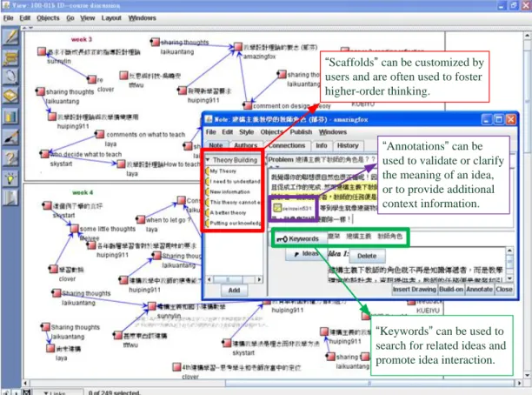This screenshot has height=395, width=532.
Task: Select 'some little thoughts' note icon
Action: click(x=74, y=228)
